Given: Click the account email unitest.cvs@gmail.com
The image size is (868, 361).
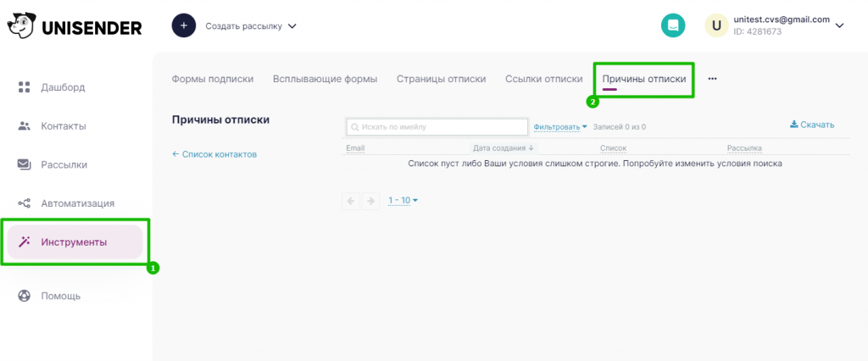Looking at the screenshot, I should (x=782, y=19).
